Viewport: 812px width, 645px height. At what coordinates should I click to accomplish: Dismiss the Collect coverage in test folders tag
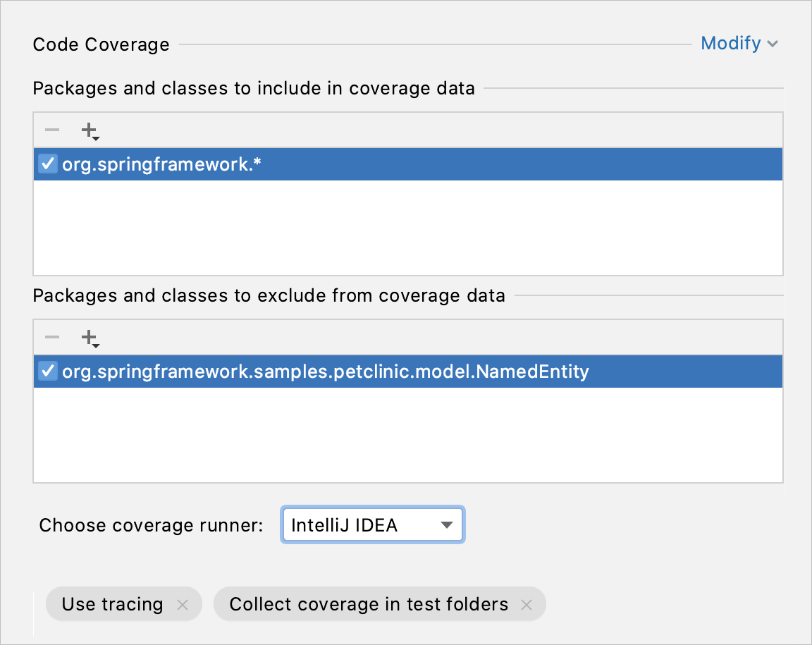(x=526, y=604)
